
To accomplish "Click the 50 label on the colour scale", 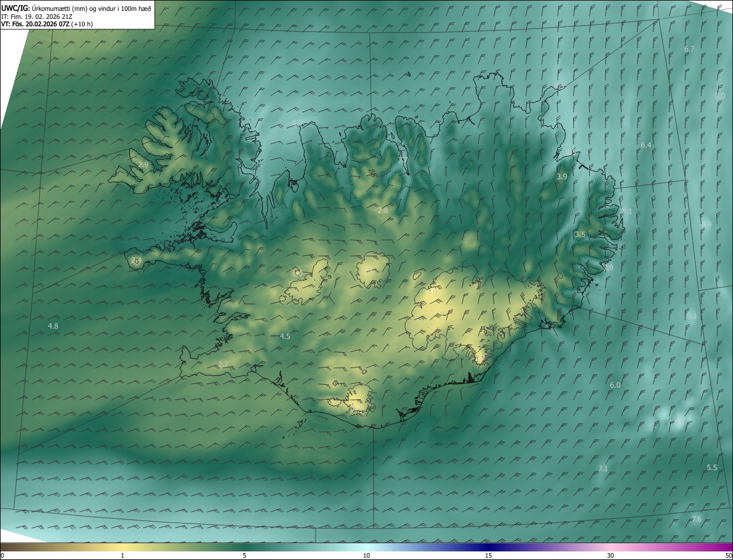I will point(729,555).
